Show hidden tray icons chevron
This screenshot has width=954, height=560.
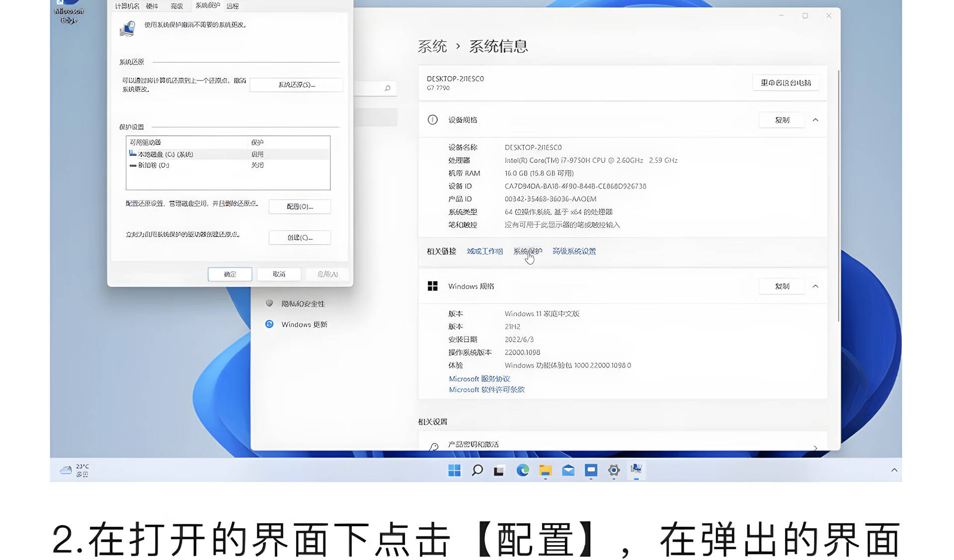click(x=894, y=470)
